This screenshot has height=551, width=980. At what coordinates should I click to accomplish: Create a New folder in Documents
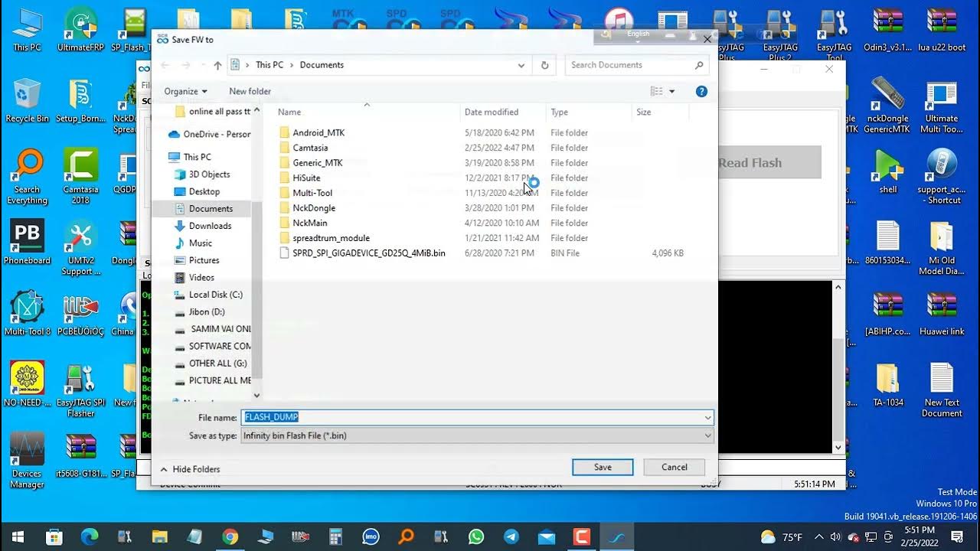(250, 91)
